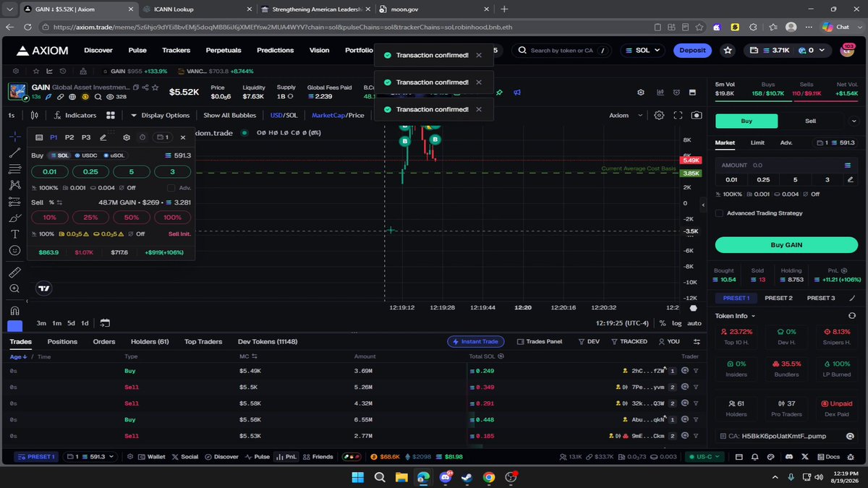This screenshot has width=868, height=488.
Task: Toggle the log scale on chart
Action: click(676, 323)
